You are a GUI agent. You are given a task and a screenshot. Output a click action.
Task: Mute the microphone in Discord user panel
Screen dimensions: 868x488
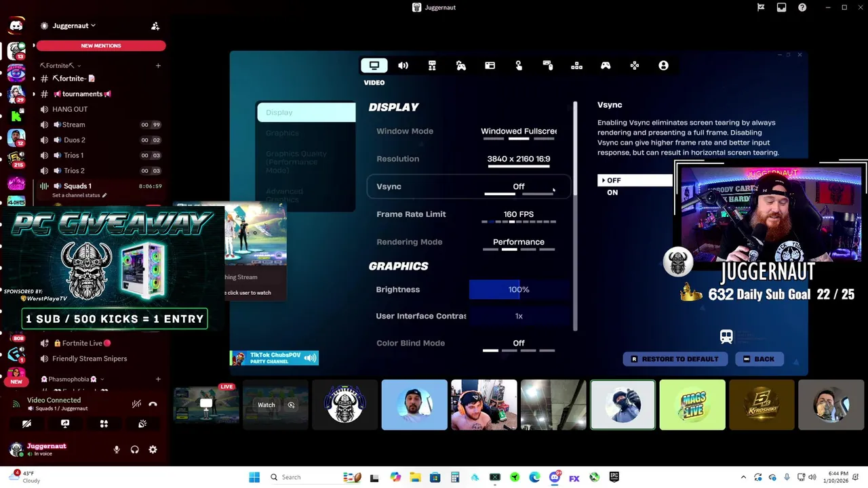tap(117, 449)
